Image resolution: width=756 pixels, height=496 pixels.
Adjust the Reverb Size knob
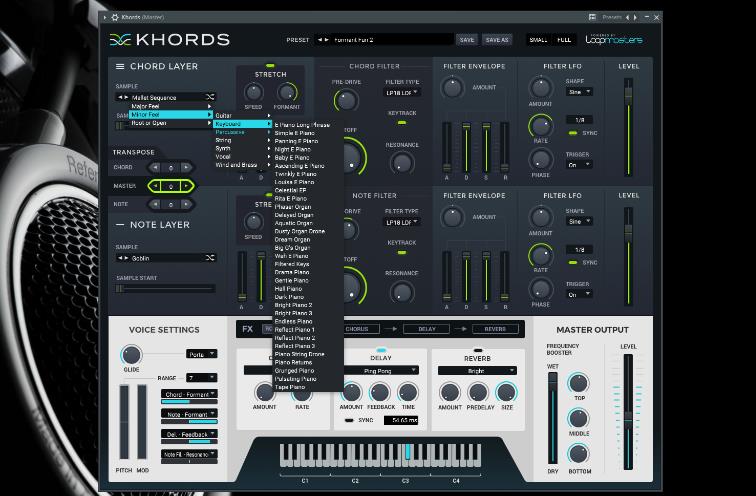(506, 392)
